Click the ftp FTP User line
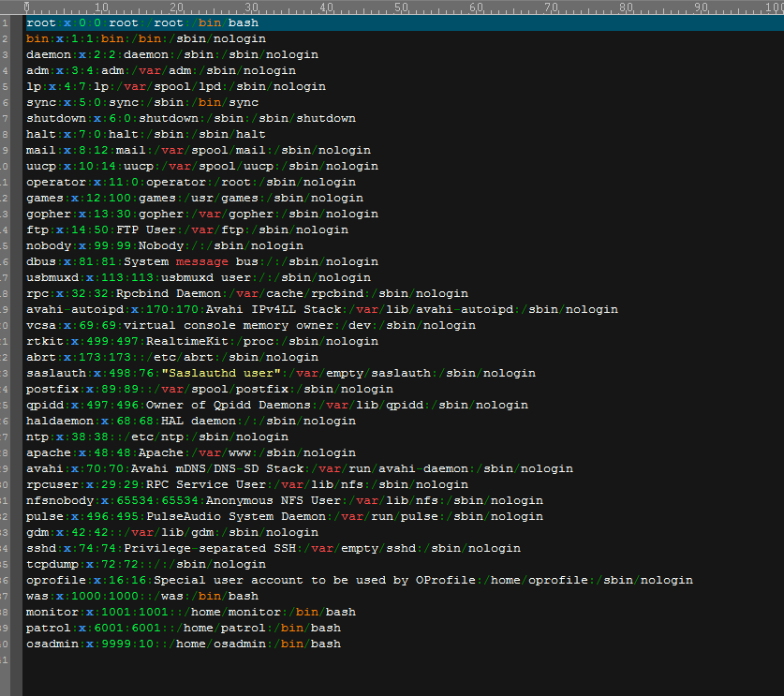The height and width of the screenshot is (696, 784). pos(187,230)
